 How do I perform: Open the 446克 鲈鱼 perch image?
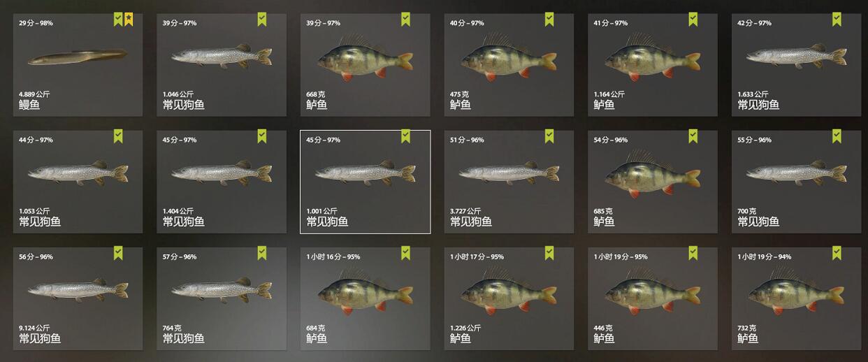click(x=653, y=290)
